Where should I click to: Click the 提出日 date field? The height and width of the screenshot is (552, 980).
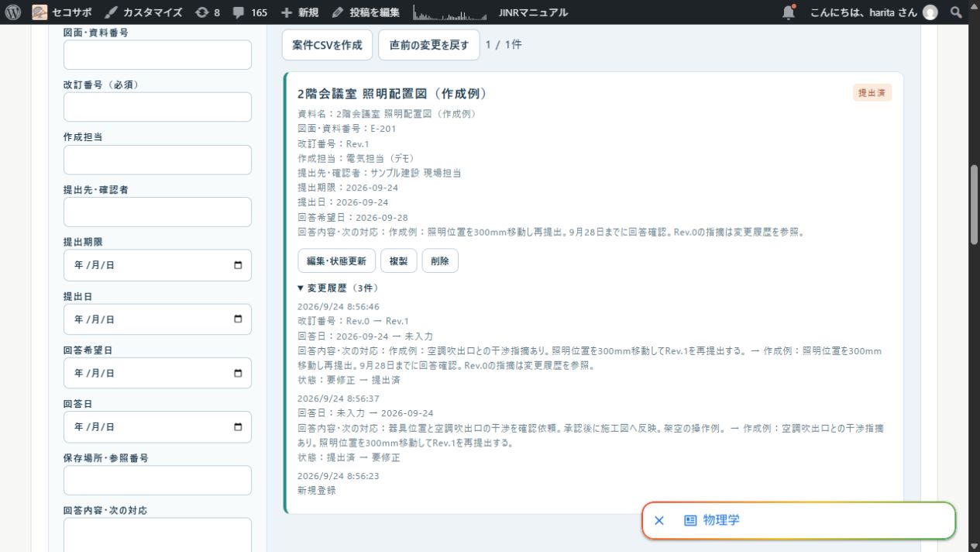click(157, 319)
